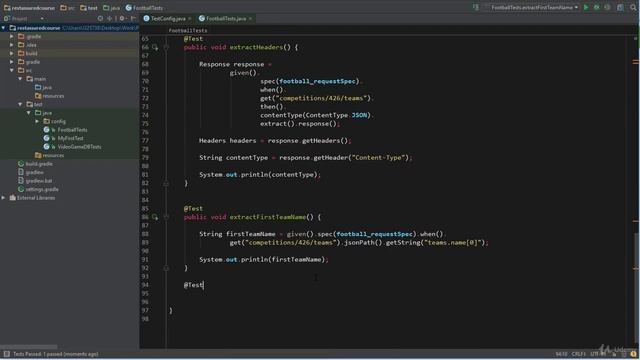640x360 pixels.
Task: Expand the .idea folder
Action: (11, 45)
